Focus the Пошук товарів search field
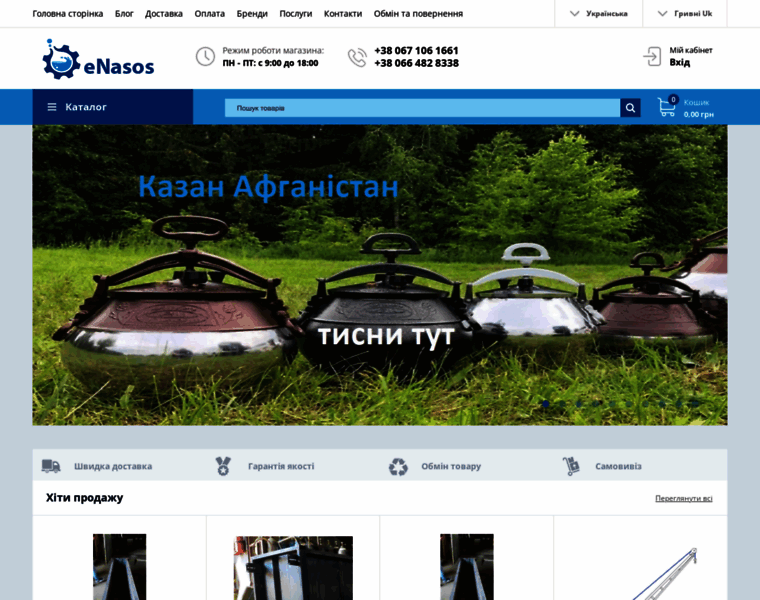The width and height of the screenshot is (760, 600). [x=422, y=108]
